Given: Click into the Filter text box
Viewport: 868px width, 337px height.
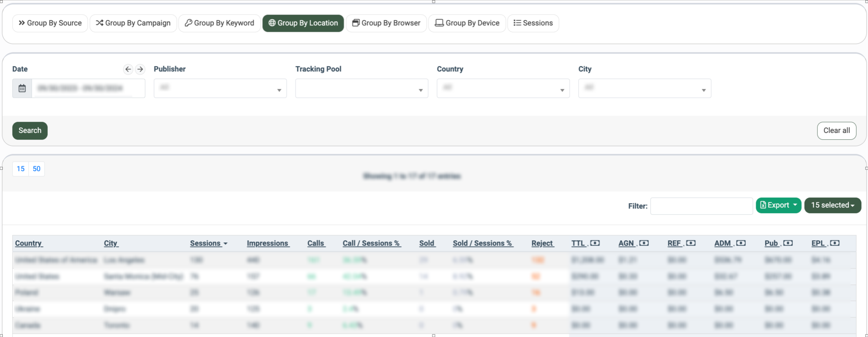Looking at the screenshot, I should [701, 206].
